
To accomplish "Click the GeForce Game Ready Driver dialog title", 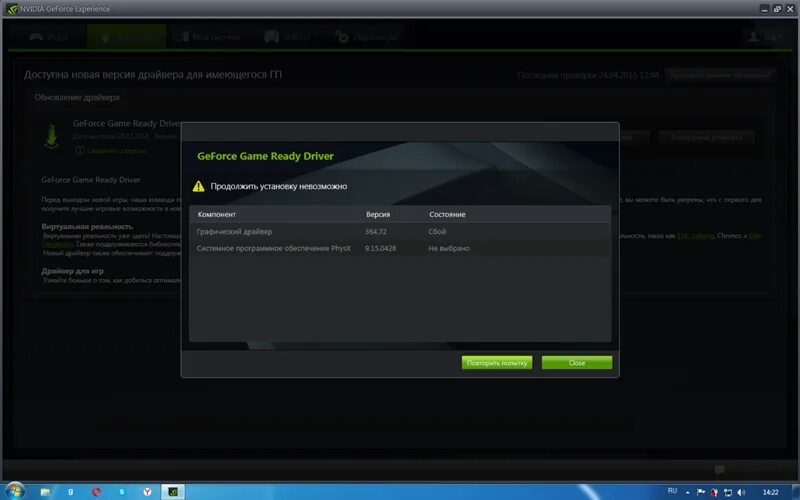I will pos(265,156).
